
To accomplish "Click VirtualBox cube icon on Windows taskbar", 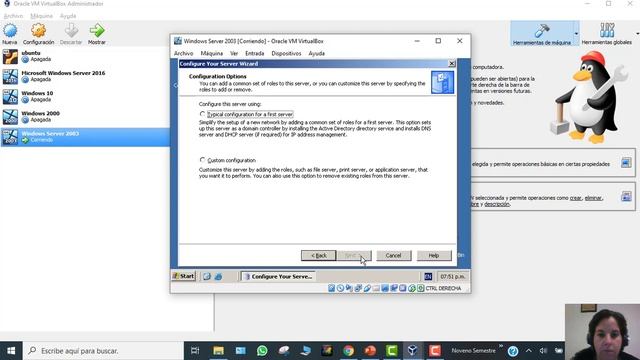I will pos(413,351).
